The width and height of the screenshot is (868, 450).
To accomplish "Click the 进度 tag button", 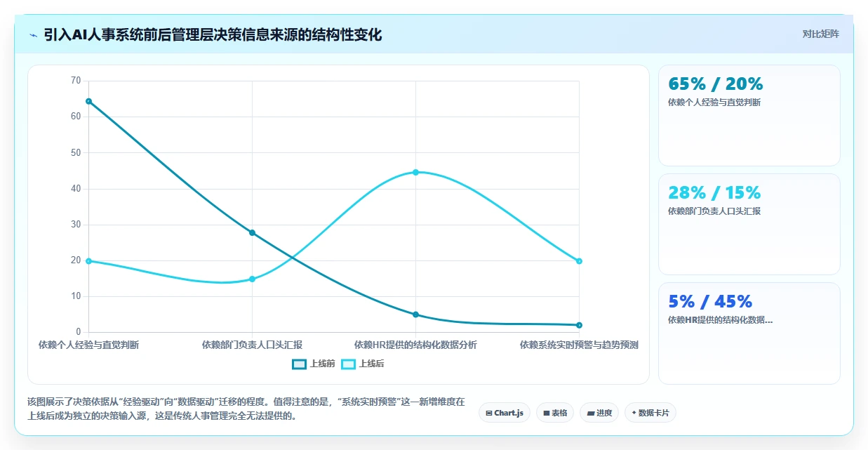I will coord(600,413).
